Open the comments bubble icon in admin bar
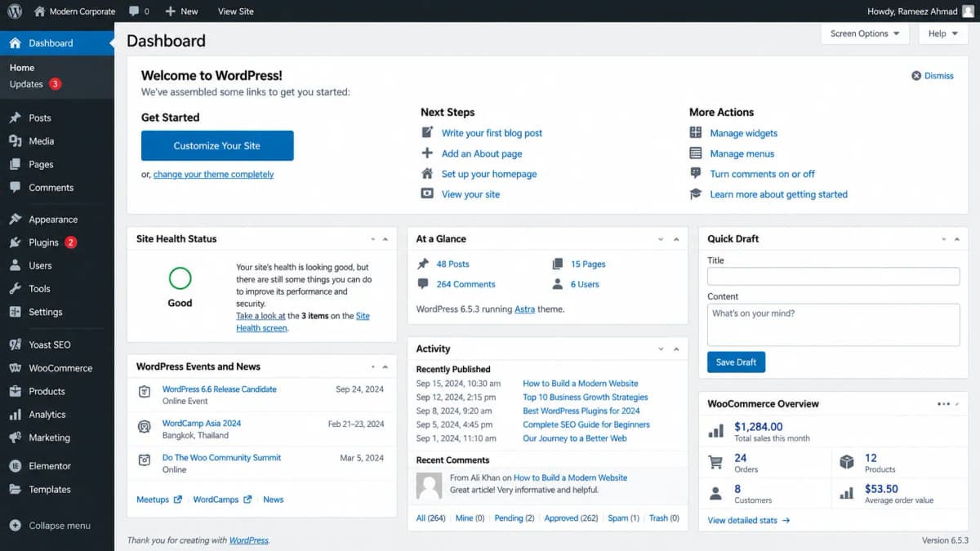This screenshot has height=551, width=980. coord(134,11)
